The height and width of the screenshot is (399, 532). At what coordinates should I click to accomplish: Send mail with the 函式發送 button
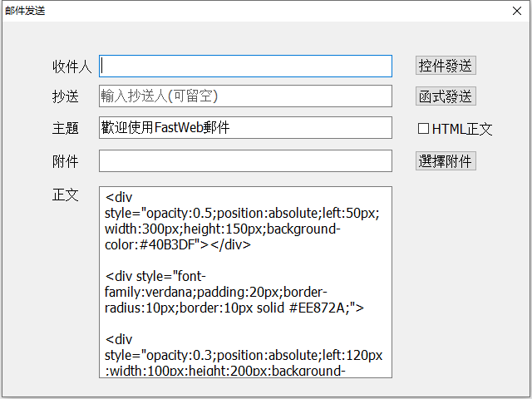pos(446,96)
